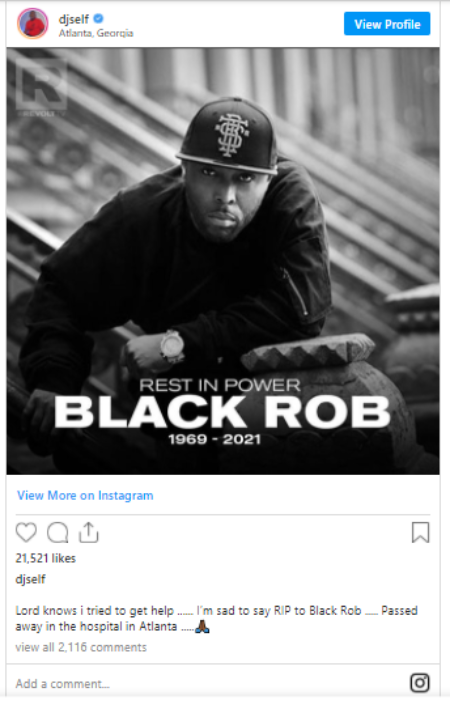
Task: Save the post with the bookmark icon
Action: click(x=420, y=532)
